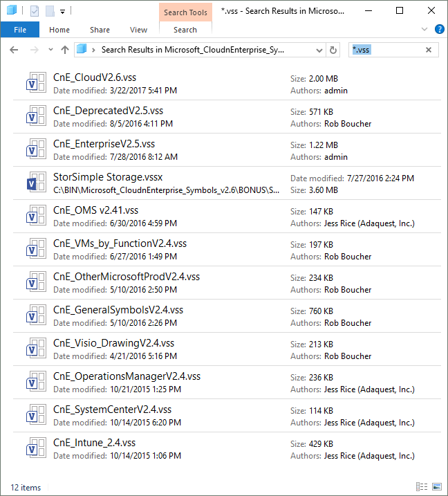448x496 pixels.
Task: Click the icon for CnE_SystemCenterV2.4.vss
Action: pos(36,415)
